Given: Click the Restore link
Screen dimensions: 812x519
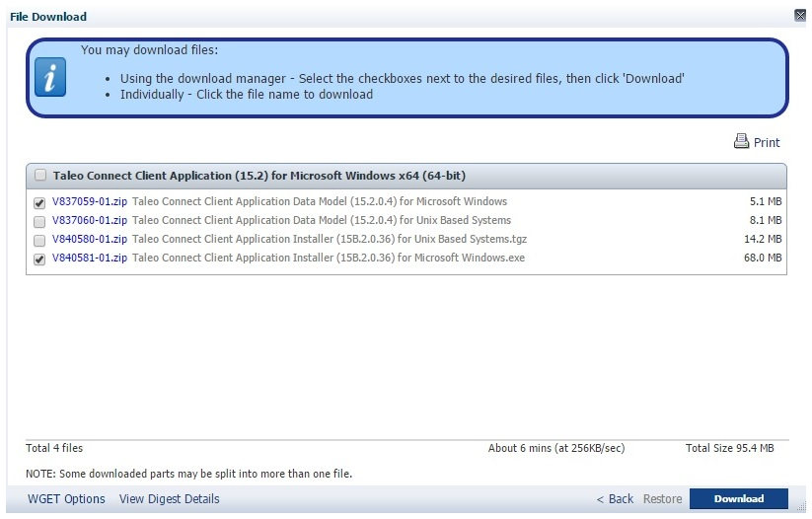Looking at the screenshot, I should 662,499.
